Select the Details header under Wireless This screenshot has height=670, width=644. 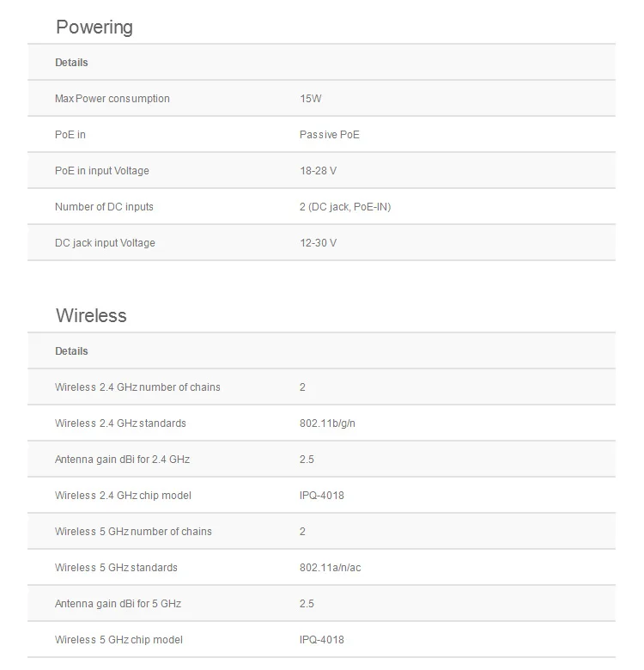(x=71, y=351)
